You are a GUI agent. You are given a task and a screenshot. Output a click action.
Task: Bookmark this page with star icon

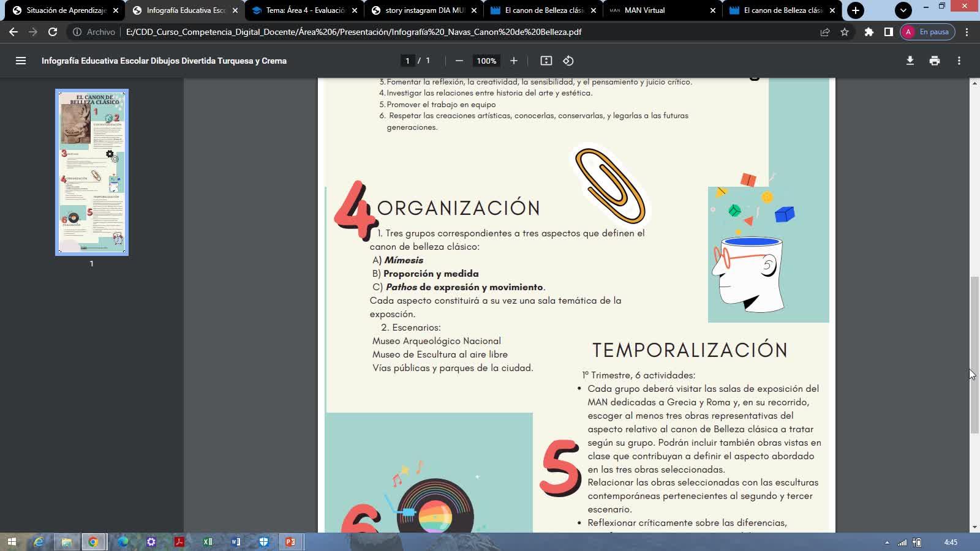(x=845, y=32)
